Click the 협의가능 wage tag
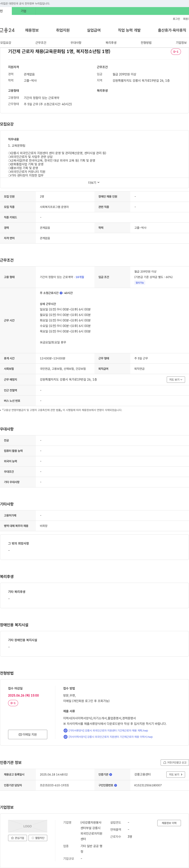 [140, 283]
